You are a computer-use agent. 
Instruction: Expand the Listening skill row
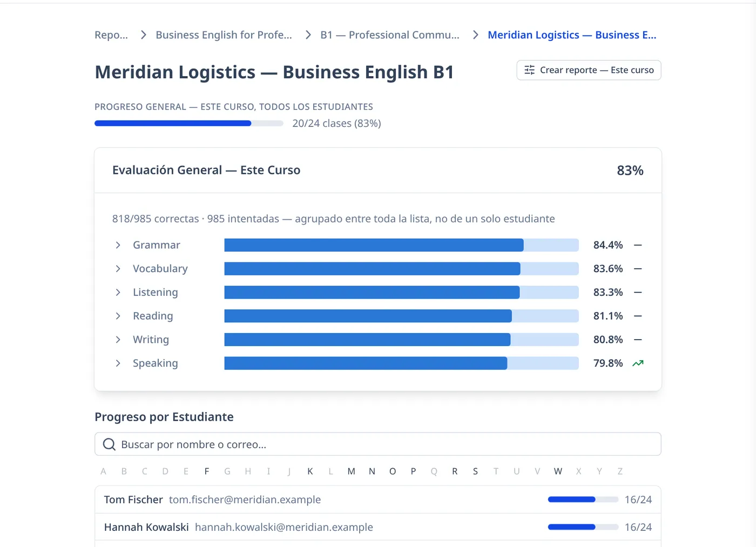[x=118, y=293]
